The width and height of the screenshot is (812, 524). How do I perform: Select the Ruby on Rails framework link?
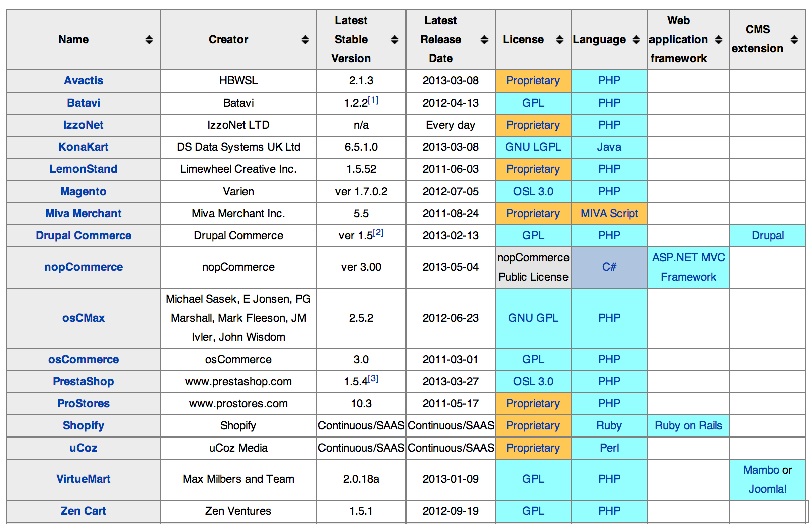(688, 425)
